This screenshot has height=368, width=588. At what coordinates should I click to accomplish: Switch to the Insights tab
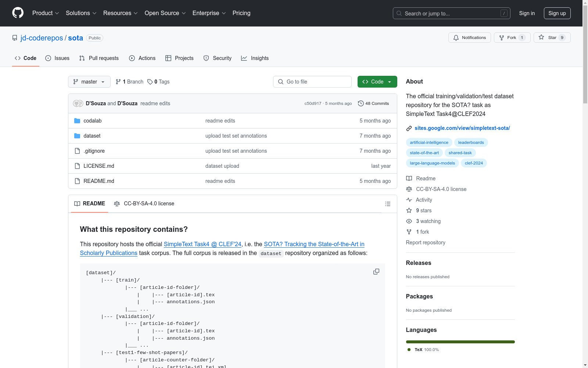(255, 58)
